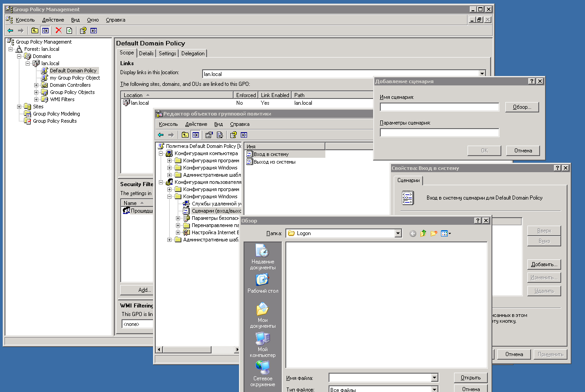This screenshot has height=392, width=585.
Task: Open Вид menu in Редактор объектов window
Action: coord(218,124)
